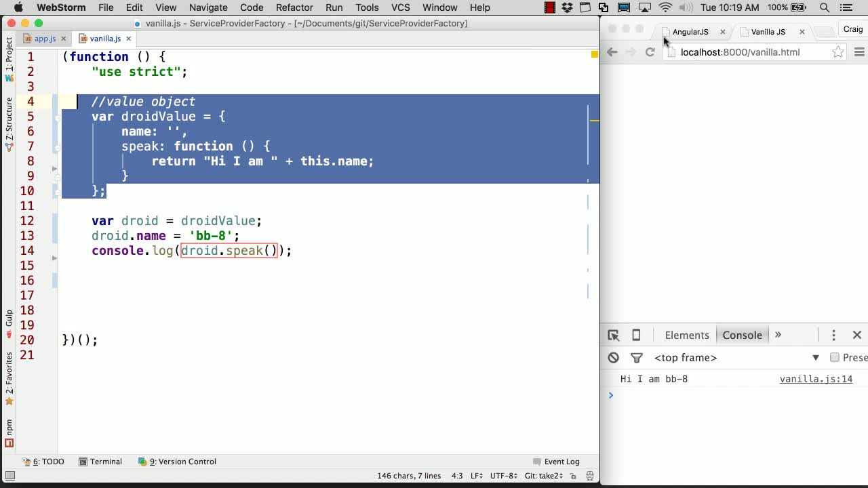This screenshot has height=488, width=868.
Task: Clear console with the ban icon
Action: tap(613, 358)
